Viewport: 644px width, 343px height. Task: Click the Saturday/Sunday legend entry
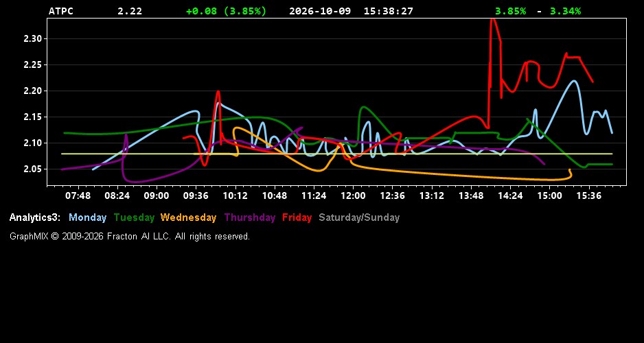pos(359,218)
